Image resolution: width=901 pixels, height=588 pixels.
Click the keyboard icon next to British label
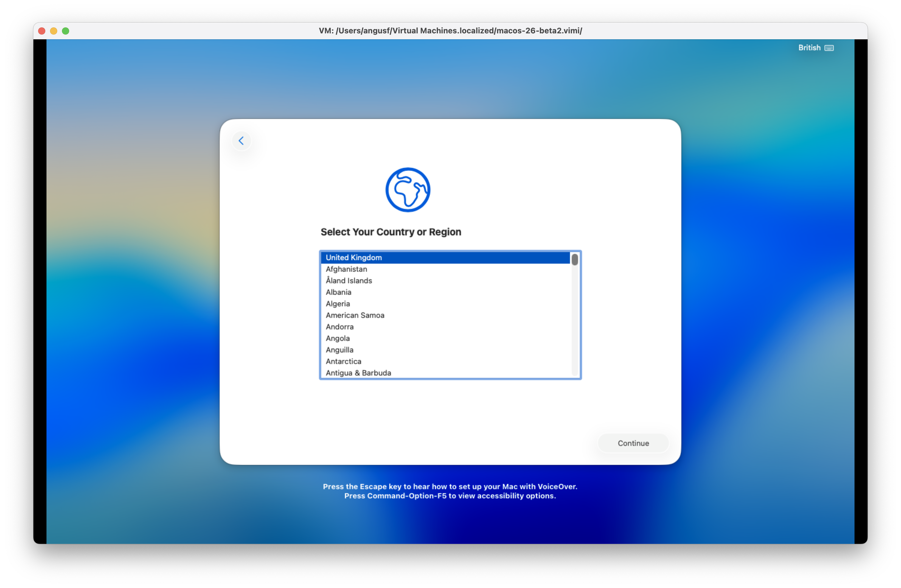(x=829, y=48)
